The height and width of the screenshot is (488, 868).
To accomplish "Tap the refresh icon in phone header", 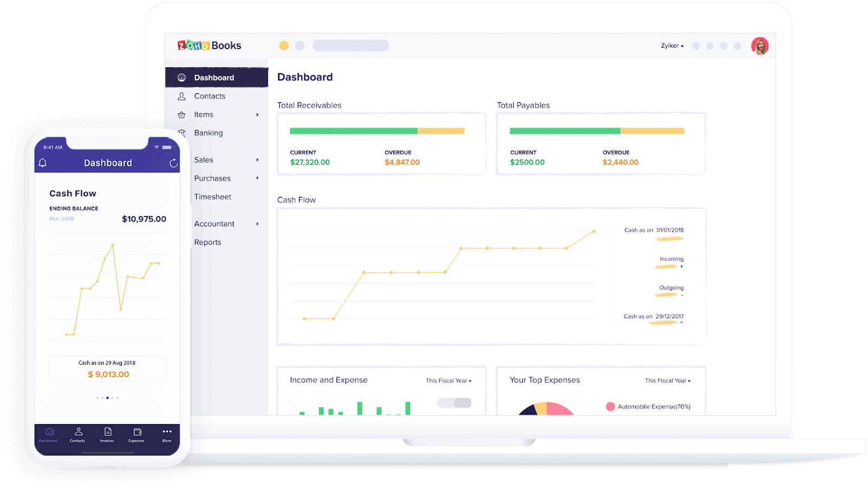I will [x=174, y=163].
